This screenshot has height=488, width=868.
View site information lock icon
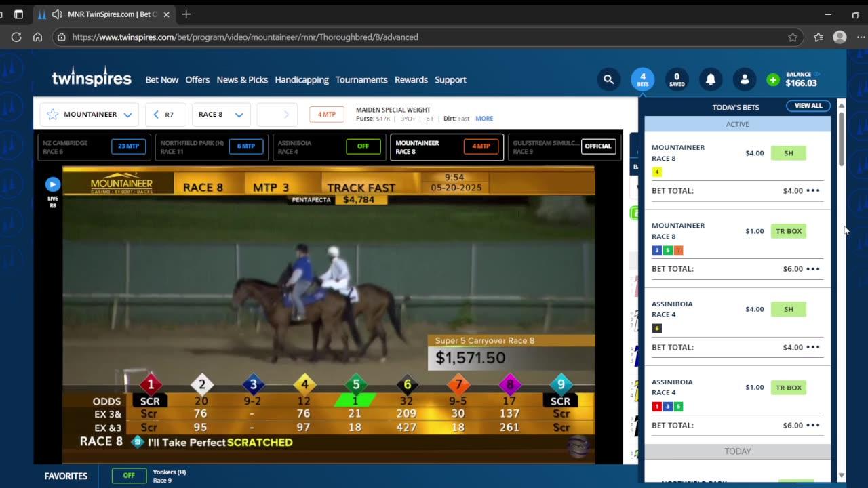click(x=61, y=37)
